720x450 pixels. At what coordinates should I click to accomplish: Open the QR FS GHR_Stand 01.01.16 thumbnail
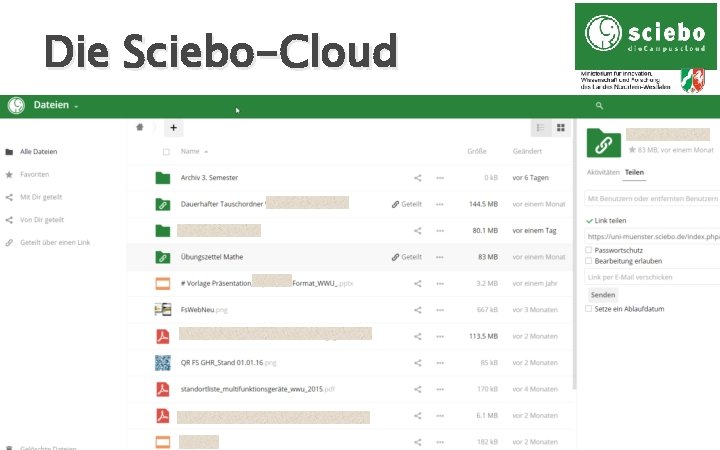(163, 363)
